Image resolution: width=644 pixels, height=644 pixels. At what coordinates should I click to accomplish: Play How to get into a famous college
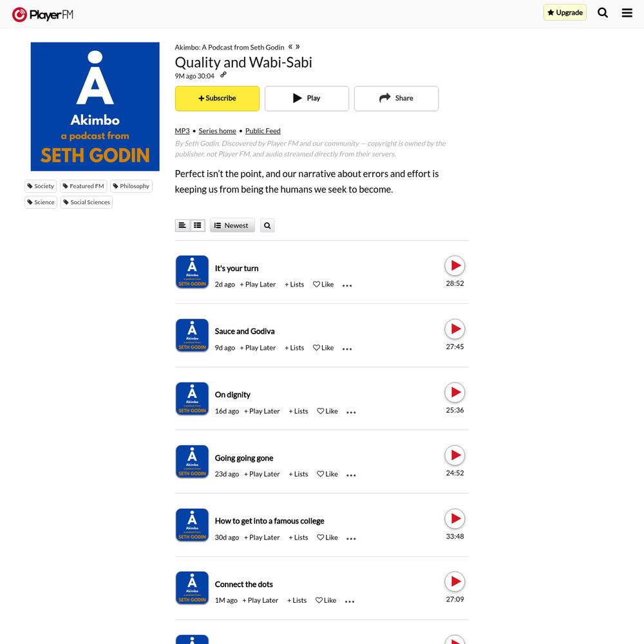455,518
